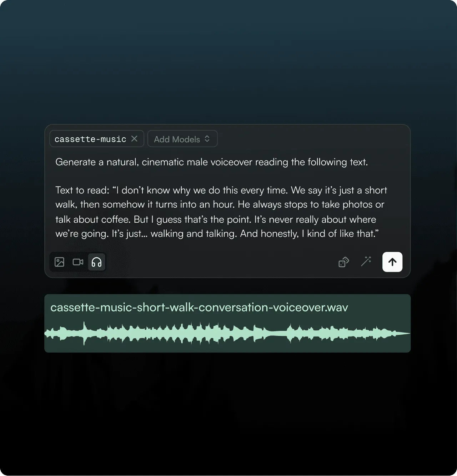Select the image generation mode icon
The height and width of the screenshot is (476, 457).
59,262
